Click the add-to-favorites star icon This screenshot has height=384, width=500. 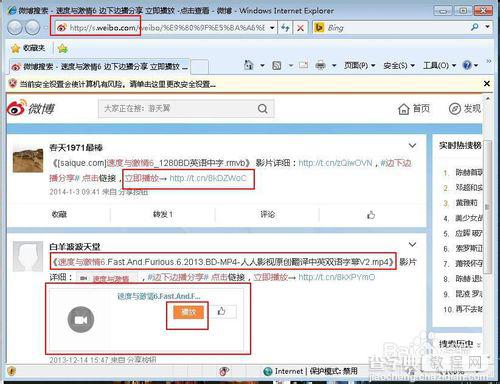[63, 49]
